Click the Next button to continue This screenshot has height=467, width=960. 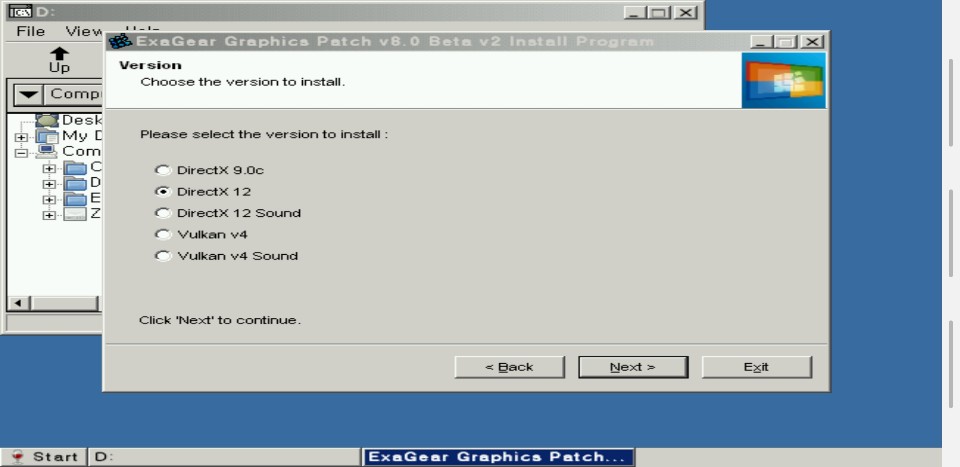pyautogui.click(x=633, y=367)
